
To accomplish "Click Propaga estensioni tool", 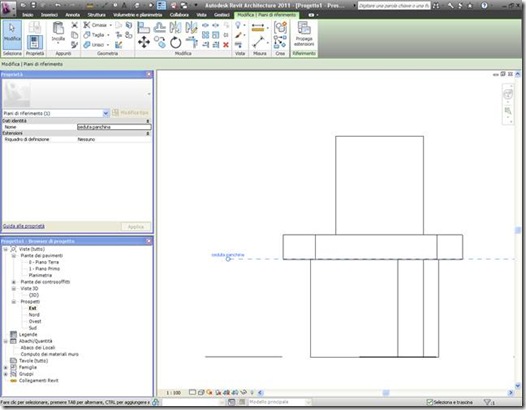I will tap(304, 34).
